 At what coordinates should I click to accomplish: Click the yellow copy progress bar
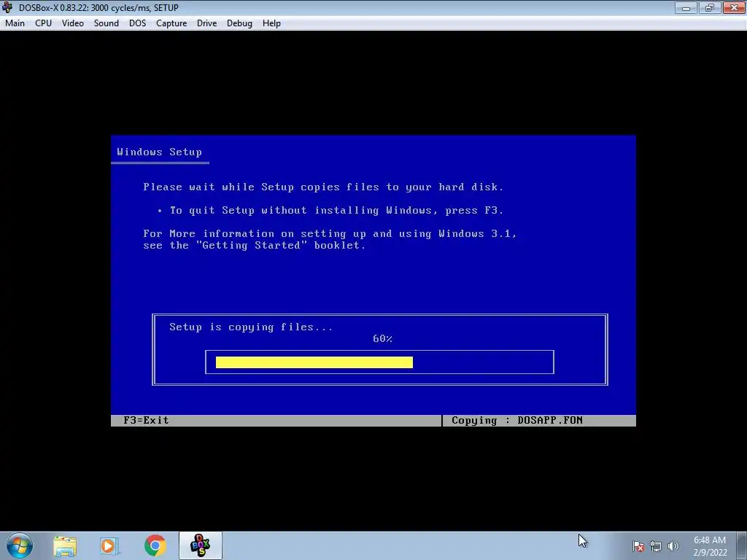coord(314,362)
